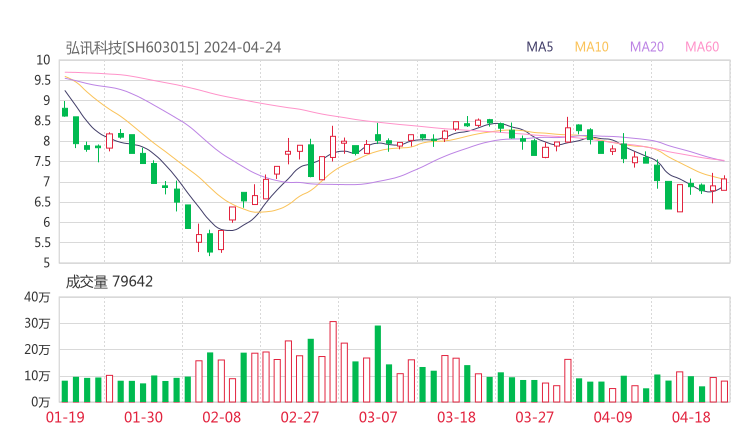Image resolution: width=740 pixels, height=440 pixels.
Task: Click the MA10 legend label
Action: point(591,47)
